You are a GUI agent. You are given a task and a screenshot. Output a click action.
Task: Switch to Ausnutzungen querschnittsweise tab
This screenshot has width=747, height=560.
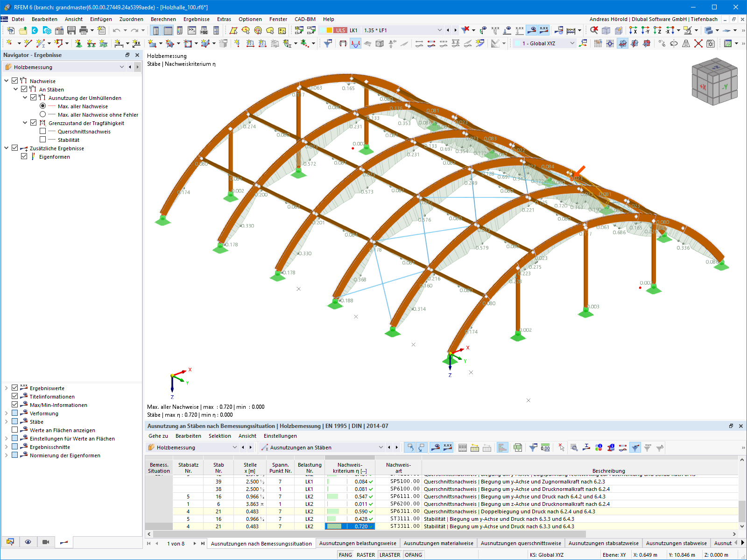tap(521, 543)
